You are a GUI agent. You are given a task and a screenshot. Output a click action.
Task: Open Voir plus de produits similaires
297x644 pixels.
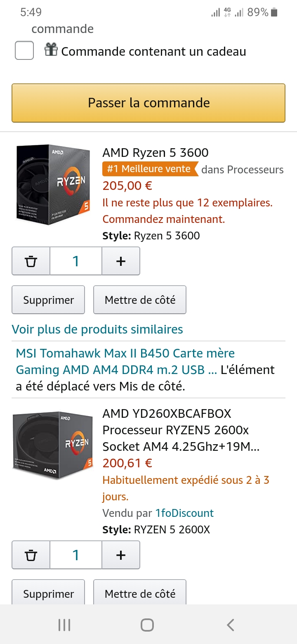[x=97, y=329]
